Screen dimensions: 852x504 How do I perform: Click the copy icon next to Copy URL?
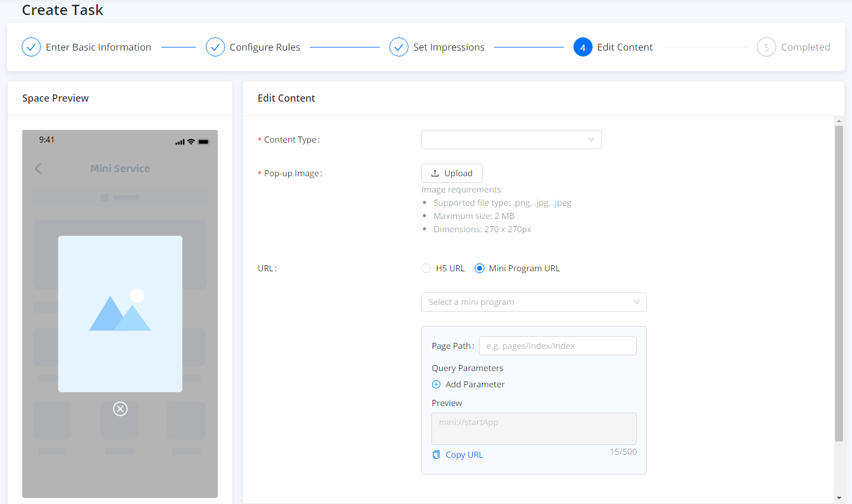(436, 455)
